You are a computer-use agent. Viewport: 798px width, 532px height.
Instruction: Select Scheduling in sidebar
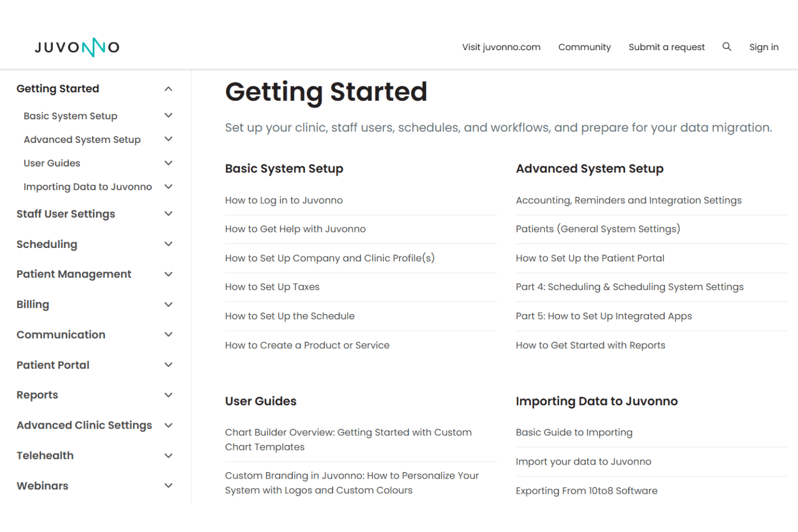47,244
